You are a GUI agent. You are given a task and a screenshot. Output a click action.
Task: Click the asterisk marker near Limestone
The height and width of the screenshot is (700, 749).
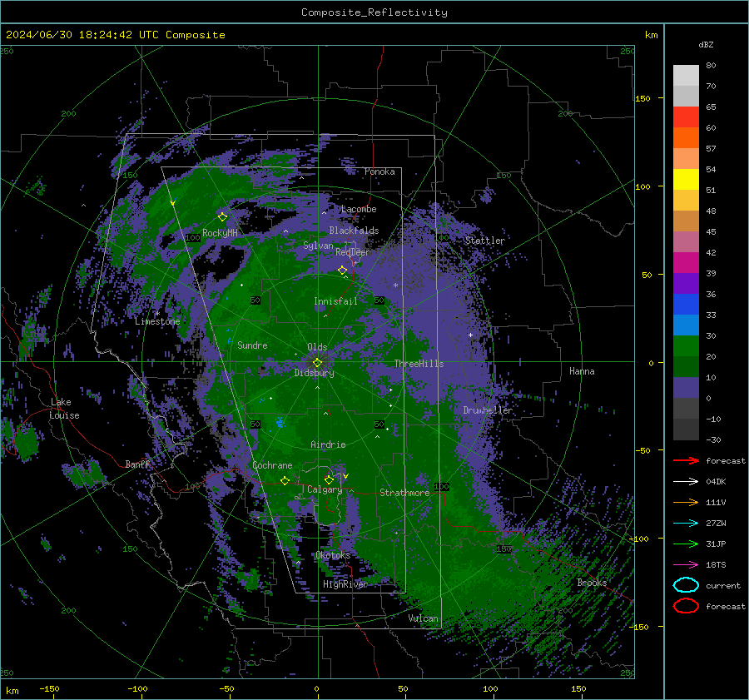click(157, 314)
